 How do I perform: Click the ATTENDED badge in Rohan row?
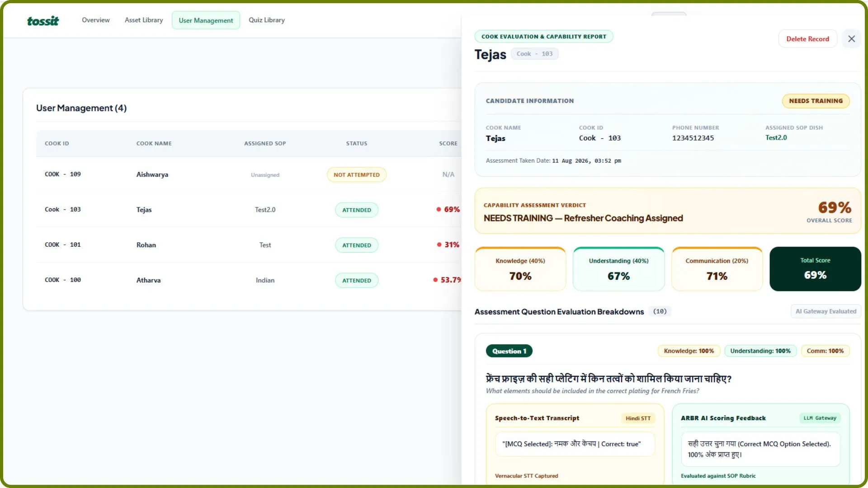pyautogui.click(x=357, y=245)
